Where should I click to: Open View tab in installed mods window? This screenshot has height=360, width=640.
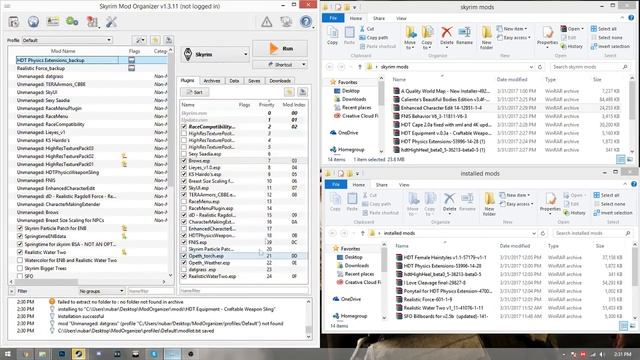coord(404,185)
